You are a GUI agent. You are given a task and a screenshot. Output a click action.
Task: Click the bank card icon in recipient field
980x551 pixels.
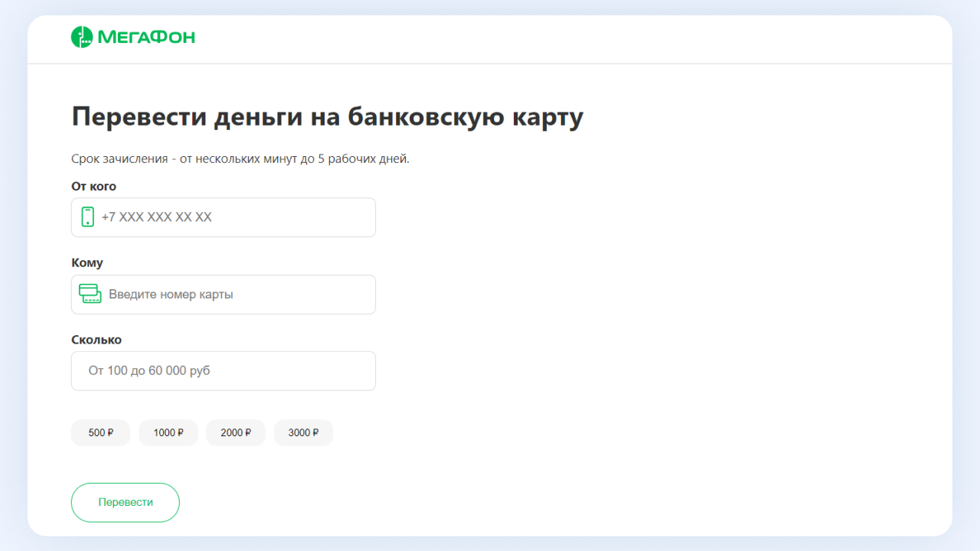click(x=90, y=293)
